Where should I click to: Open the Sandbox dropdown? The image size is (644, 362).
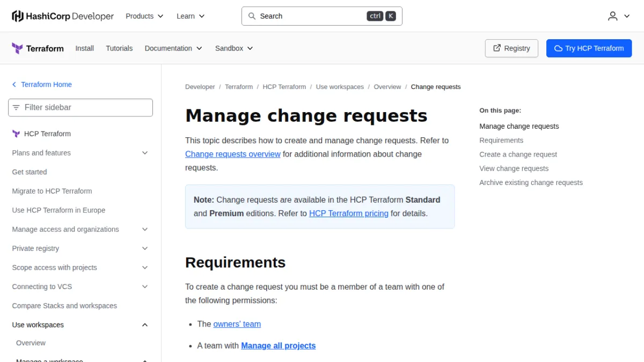234,48
